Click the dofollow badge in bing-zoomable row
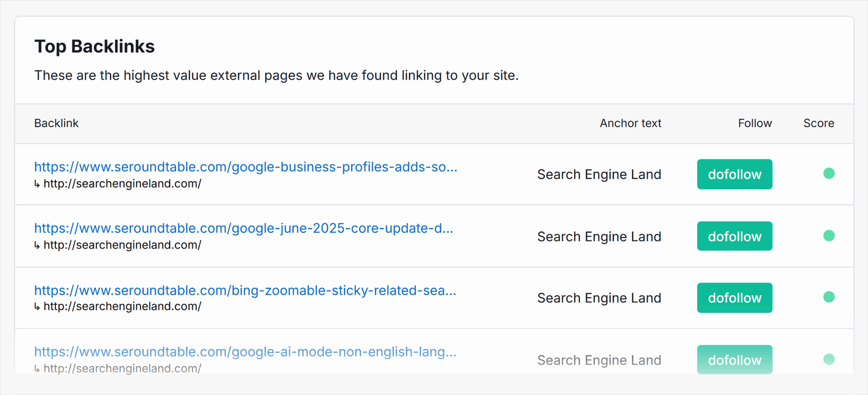 click(734, 298)
